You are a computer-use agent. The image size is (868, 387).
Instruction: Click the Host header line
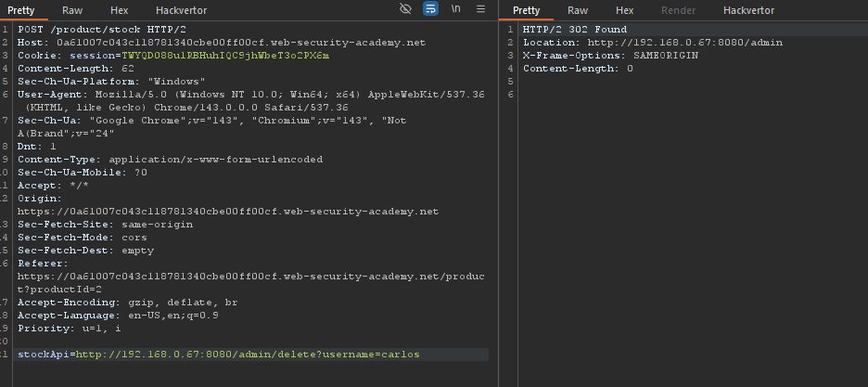click(x=222, y=43)
